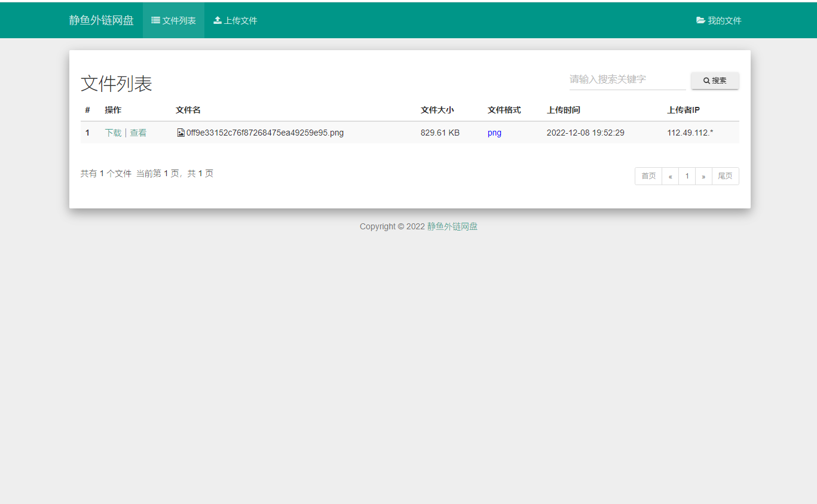Click the » next page button
The height and width of the screenshot is (504, 817).
coord(703,176)
